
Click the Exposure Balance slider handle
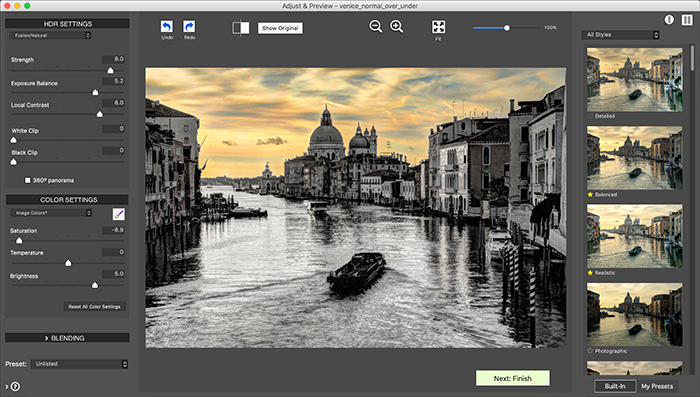pyautogui.click(x=95, y=92)
